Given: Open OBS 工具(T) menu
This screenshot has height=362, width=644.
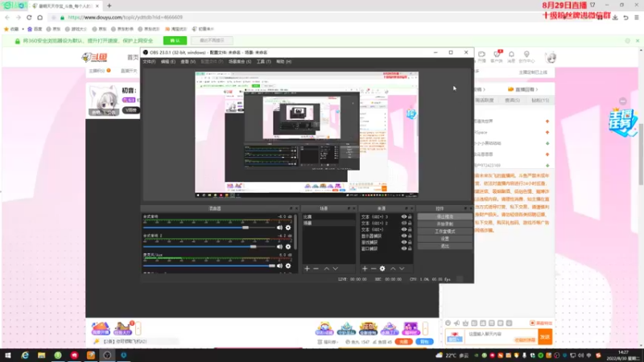Looking at the screenshot, I should point(264,62).
